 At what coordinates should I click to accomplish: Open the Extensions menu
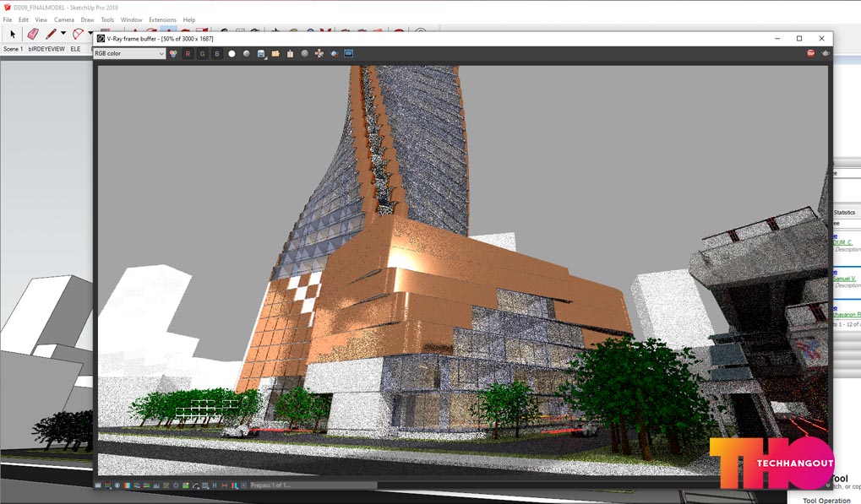pos(162,19)
